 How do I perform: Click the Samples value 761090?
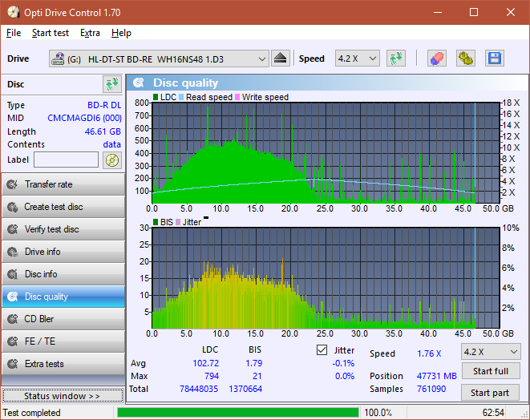[x=431, y=389]
